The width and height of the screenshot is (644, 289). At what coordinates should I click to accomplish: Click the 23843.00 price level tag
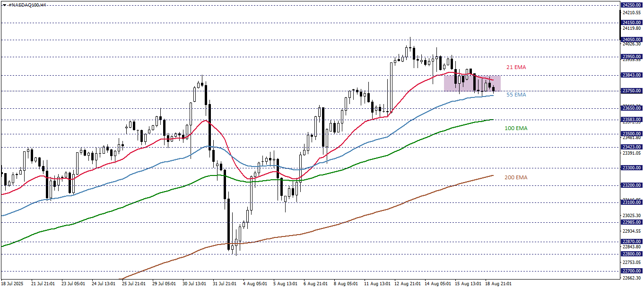coord(632,75)
